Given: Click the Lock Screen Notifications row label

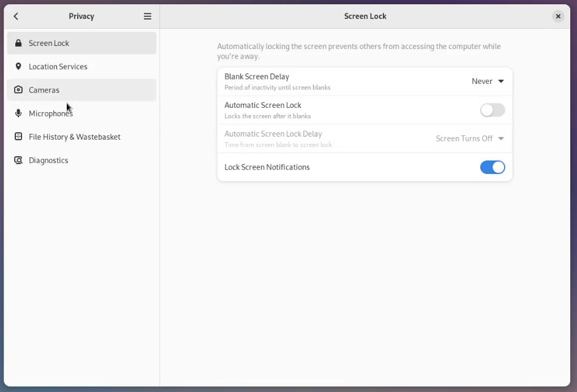Looking at the screenshot, I should click(x=267, y=167).
